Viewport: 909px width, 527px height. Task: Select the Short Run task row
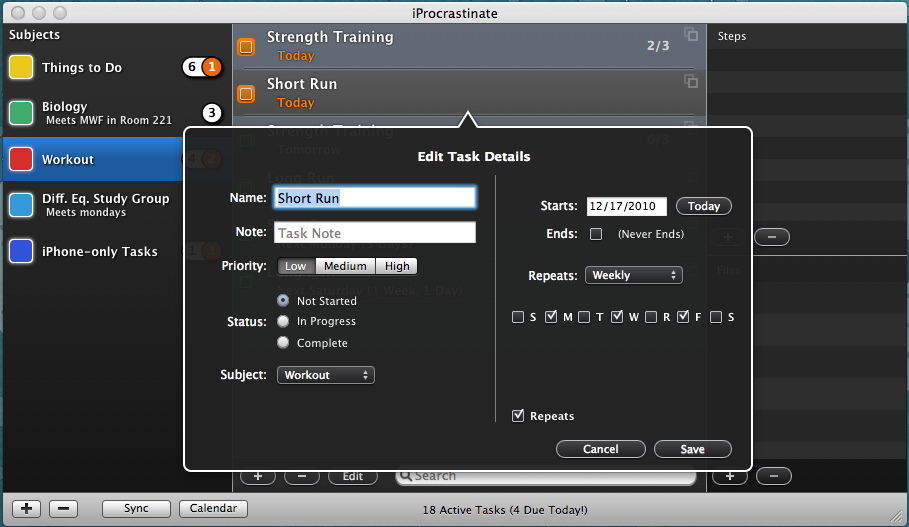[x=470, y=93]
